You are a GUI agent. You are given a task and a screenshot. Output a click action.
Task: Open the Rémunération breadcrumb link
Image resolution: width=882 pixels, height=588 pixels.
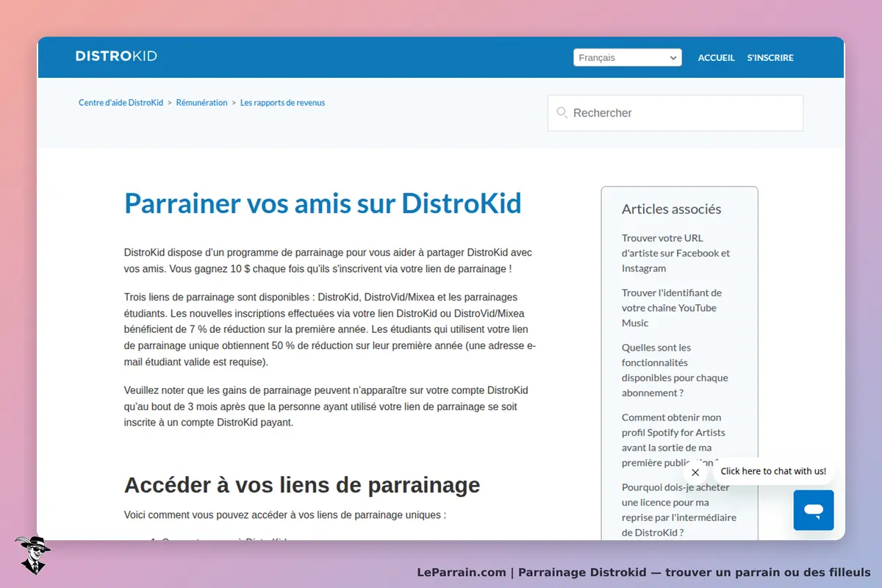coord(202,103)
